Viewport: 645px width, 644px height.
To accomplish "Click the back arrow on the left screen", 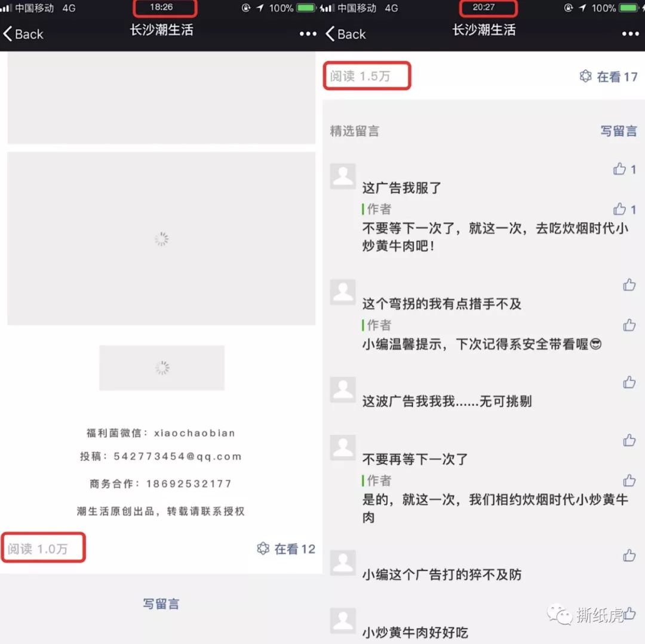I will click(x=9, y=34).
